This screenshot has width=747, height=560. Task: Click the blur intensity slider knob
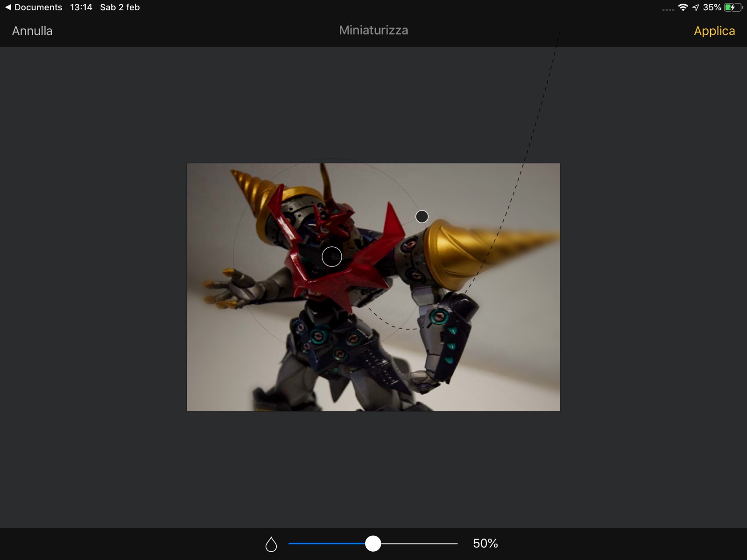pos(373,543)
